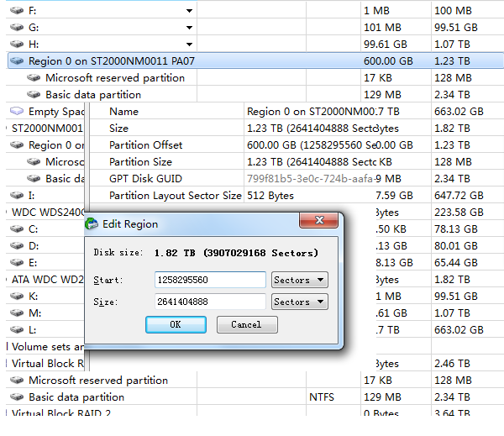Select the Basic data partition with NTFS
504x436 pixels.
tap(76, 397)
